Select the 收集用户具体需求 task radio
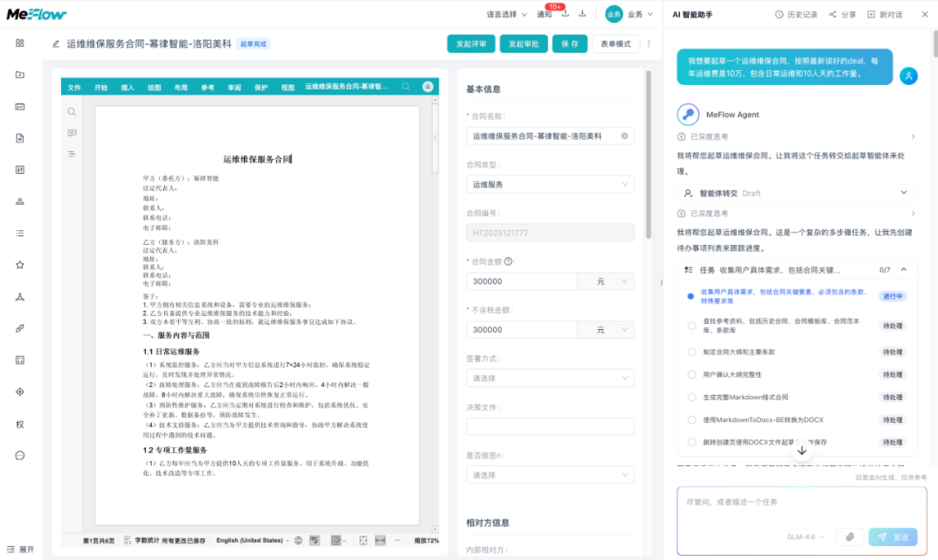This screenshot has height=560, width=938. coord(690,296)
